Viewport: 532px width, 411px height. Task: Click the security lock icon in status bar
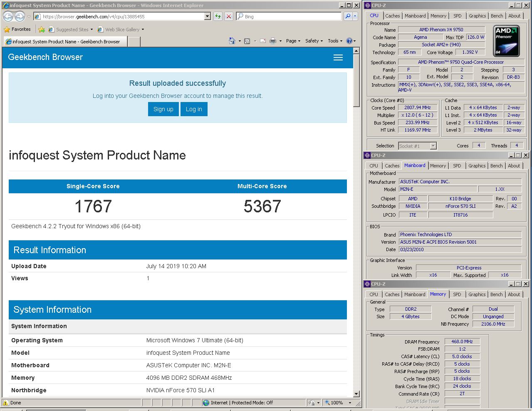tap(312, 403)
